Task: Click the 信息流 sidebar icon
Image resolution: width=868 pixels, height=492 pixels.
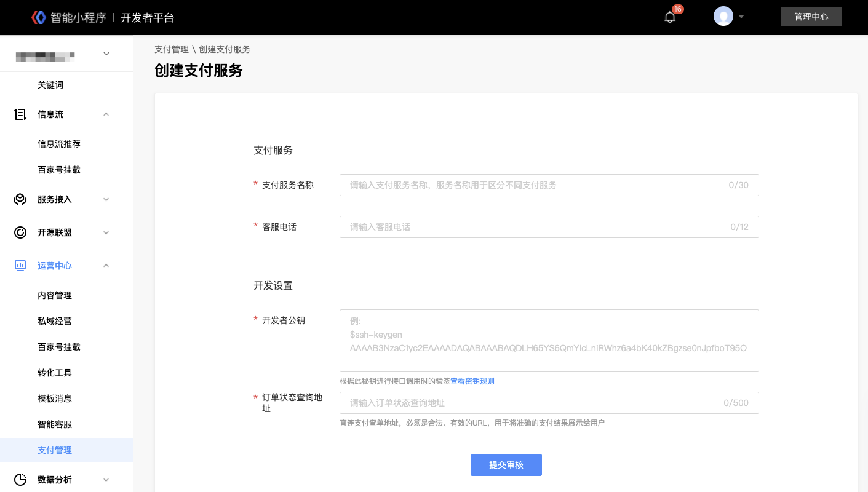Action: [20, 114]
